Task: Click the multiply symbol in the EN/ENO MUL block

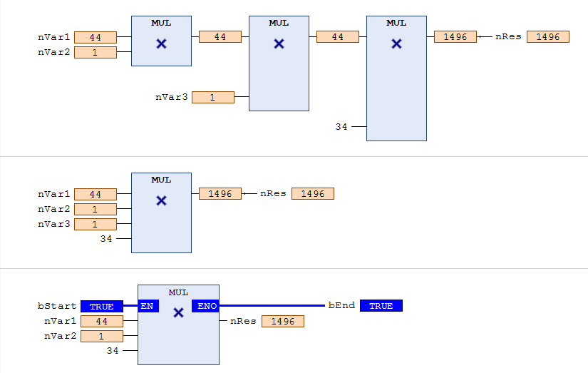Action: tap(178, 312)
